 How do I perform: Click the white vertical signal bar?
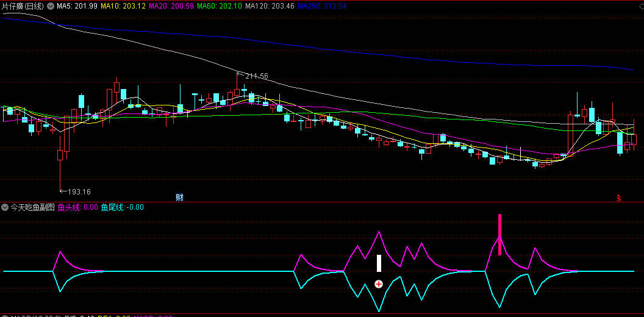[x=379, y=263]
